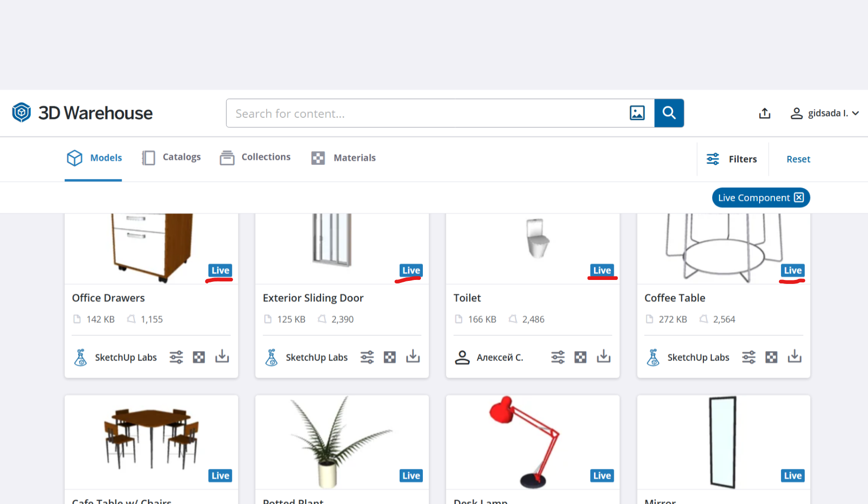Screen dimensions: 868x504
Task: Download the Office Drawers model
Action: click(x=222, y=357)
